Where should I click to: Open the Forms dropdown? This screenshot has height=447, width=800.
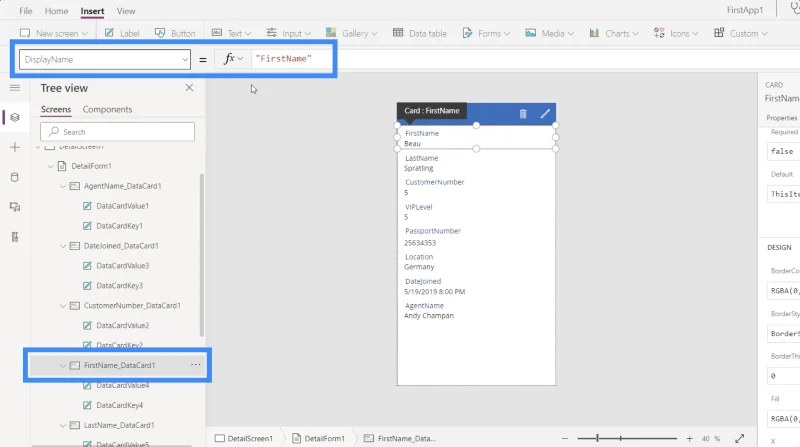click(x=486, y=33)
